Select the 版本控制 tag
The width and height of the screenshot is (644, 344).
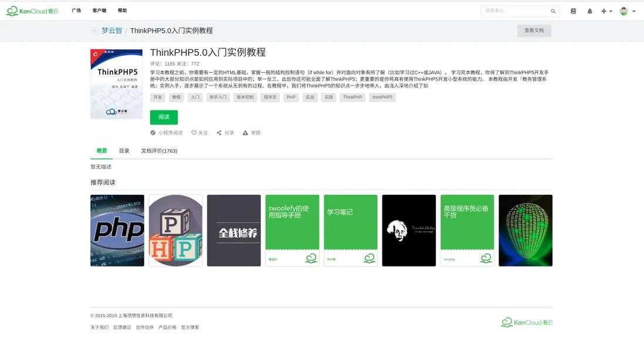click(245, 97)
